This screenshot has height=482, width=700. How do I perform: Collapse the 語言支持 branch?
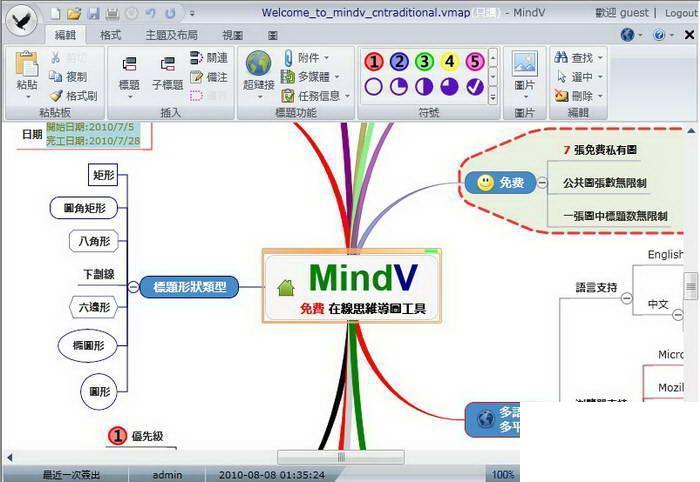(x=627, y=298)
